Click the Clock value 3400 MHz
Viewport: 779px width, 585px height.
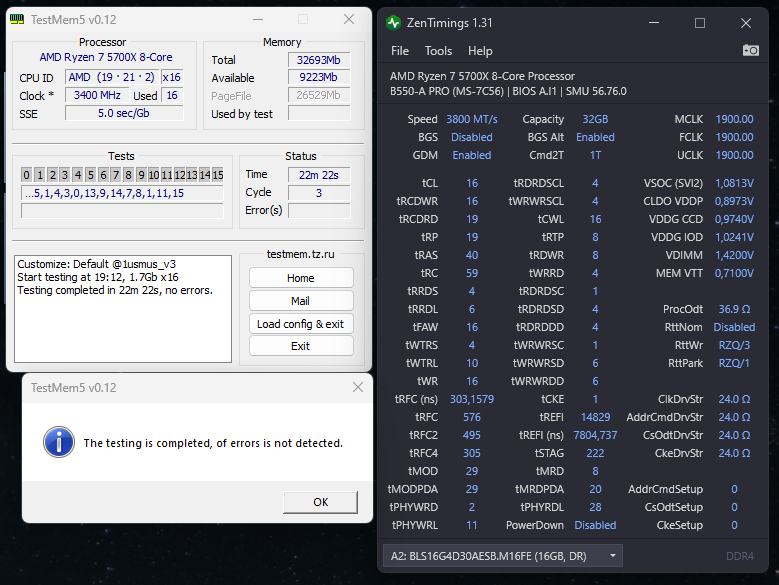(97, 95)
